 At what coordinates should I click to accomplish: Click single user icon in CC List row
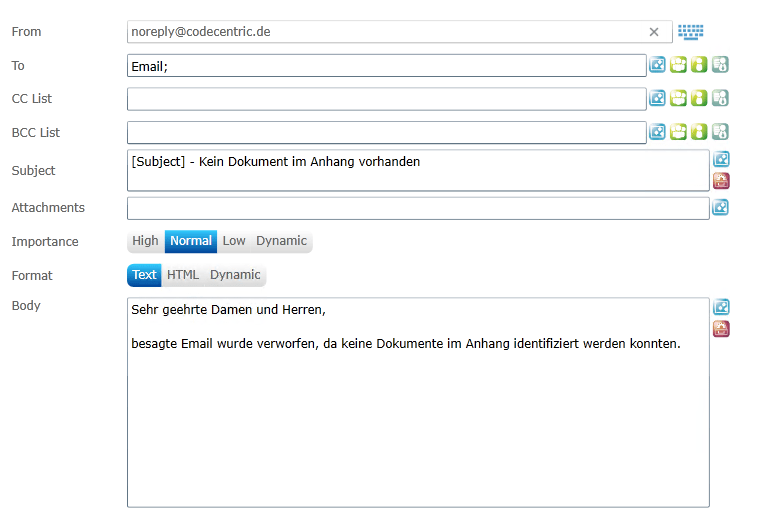click(x=699, y=98)
